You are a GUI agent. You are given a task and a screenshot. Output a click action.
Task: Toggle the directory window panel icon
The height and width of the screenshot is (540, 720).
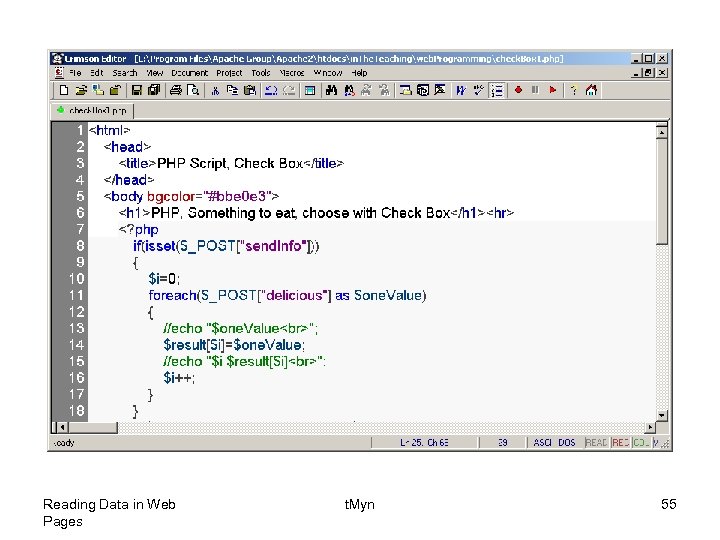pos(310,90)
